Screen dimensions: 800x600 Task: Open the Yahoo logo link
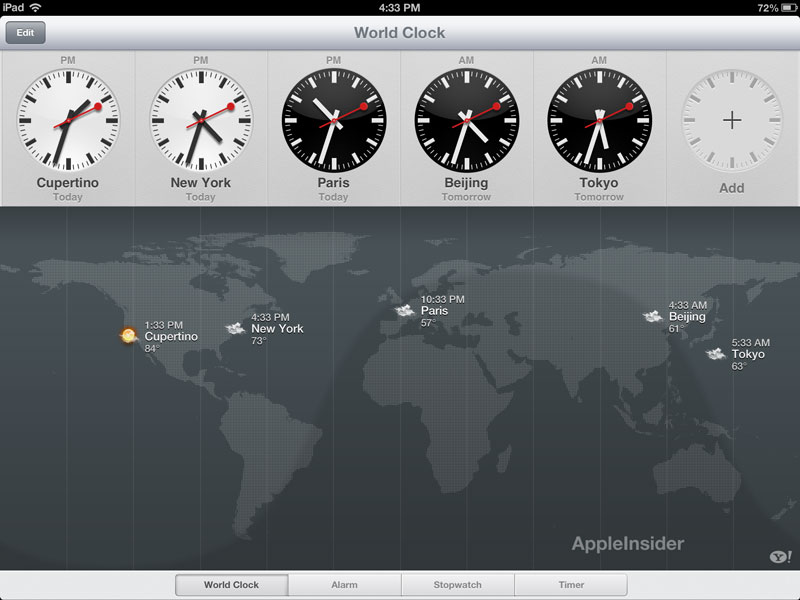click(780, 557)
